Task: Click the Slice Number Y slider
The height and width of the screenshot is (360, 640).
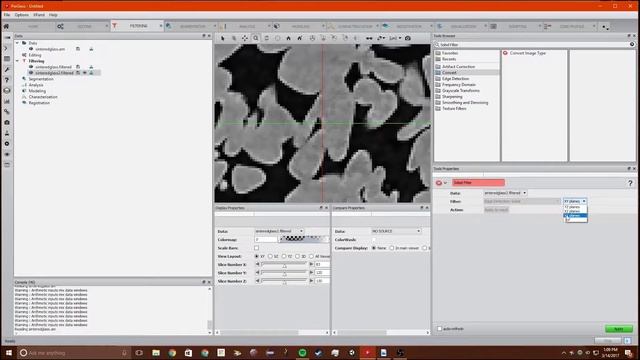Action: tap(284, 273)
